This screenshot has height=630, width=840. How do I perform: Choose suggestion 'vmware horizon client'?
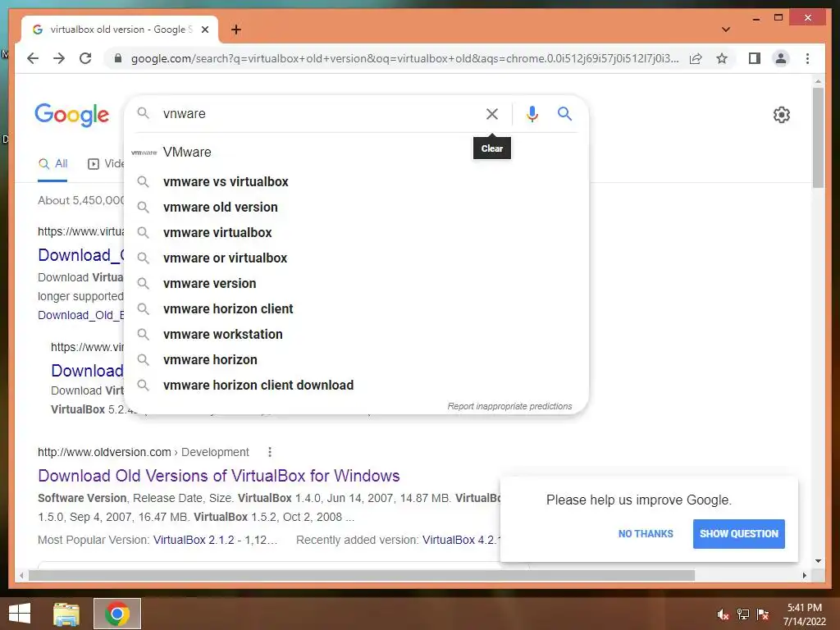click(356, 309)
